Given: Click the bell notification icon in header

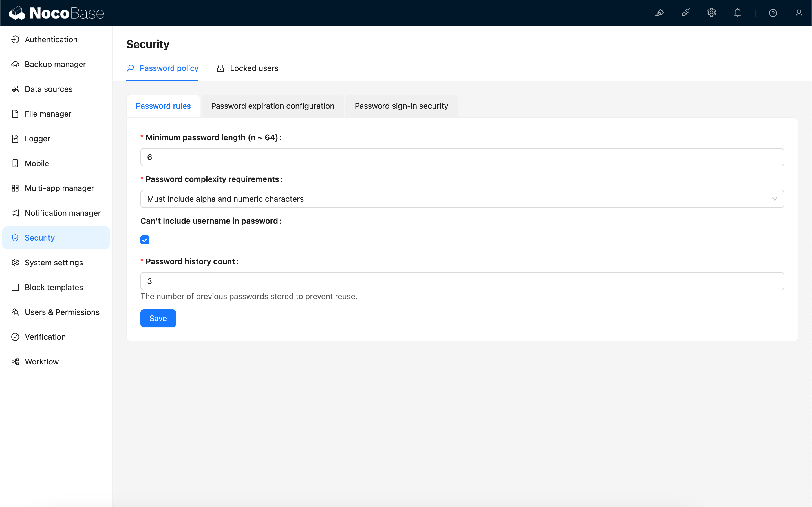Looking at the screenshot, I should tap(737, 13).
